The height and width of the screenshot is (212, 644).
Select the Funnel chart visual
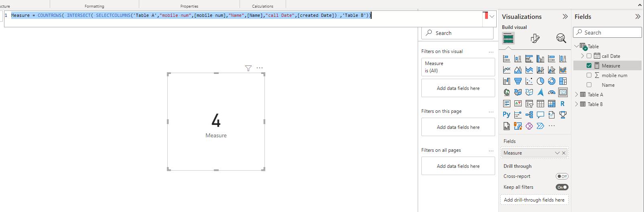tap(518, 81)
